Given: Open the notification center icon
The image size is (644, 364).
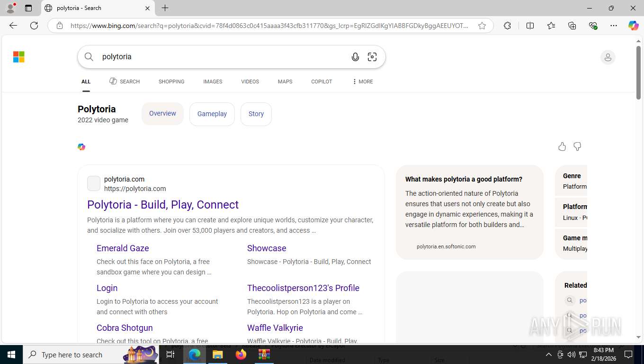Looking at the screenshot, I should (628, 355).
